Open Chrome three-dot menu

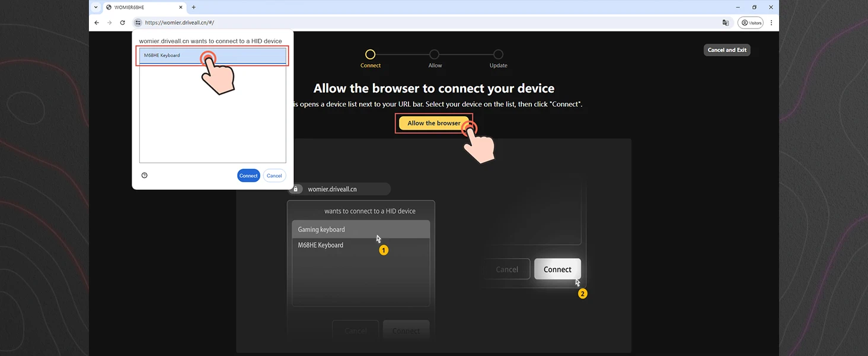pyautogui.click(x=771, y=23)
